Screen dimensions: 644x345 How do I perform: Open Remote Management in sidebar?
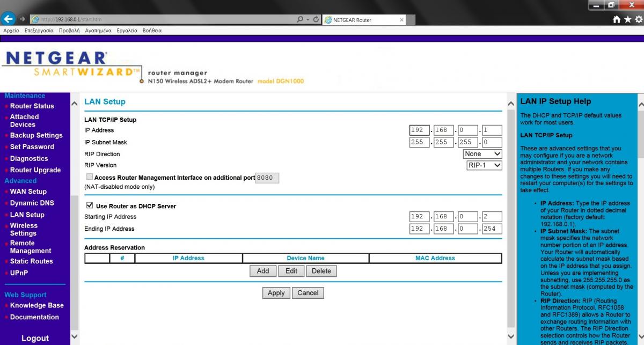point(31,247)
